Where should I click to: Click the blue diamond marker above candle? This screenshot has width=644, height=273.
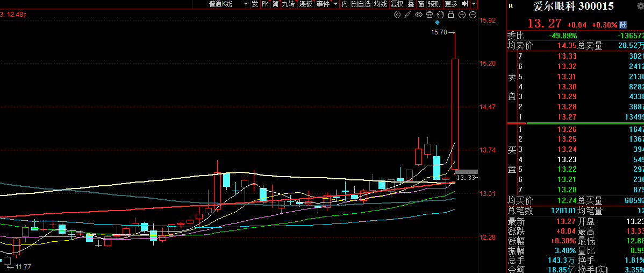pos(438,22)
